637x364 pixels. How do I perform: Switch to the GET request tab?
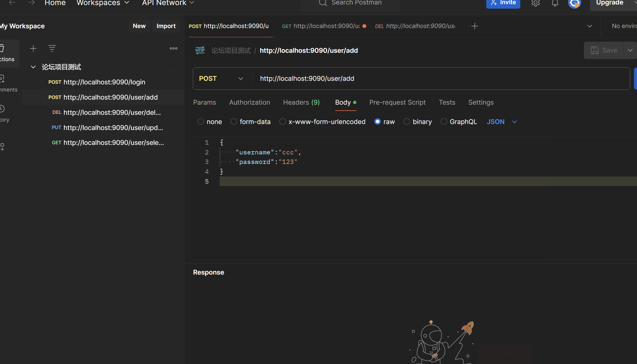coord(324,26)
